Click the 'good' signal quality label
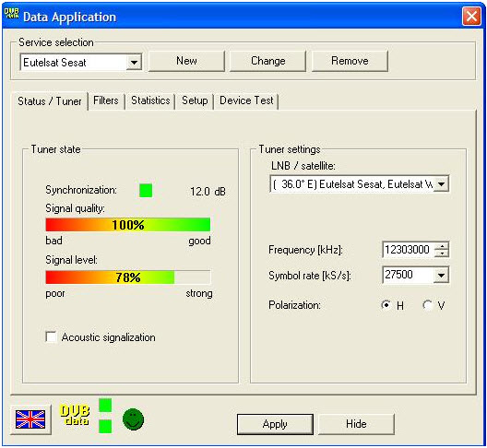487x448 pixels. click(x=199, y=241)
